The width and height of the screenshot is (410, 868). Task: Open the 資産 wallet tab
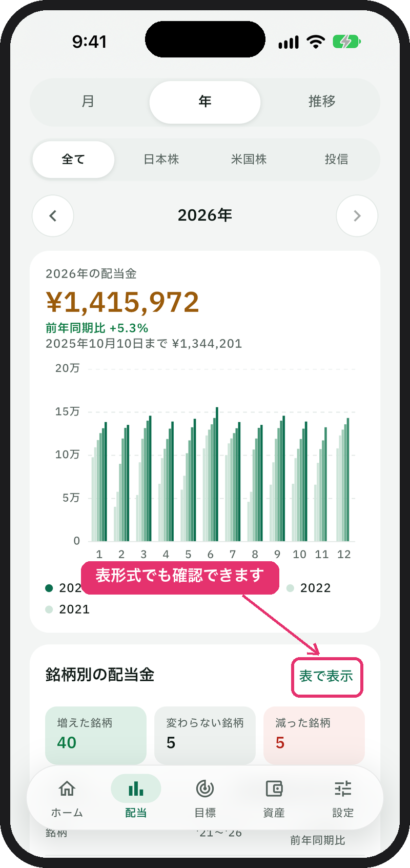(x=274, y=799)
